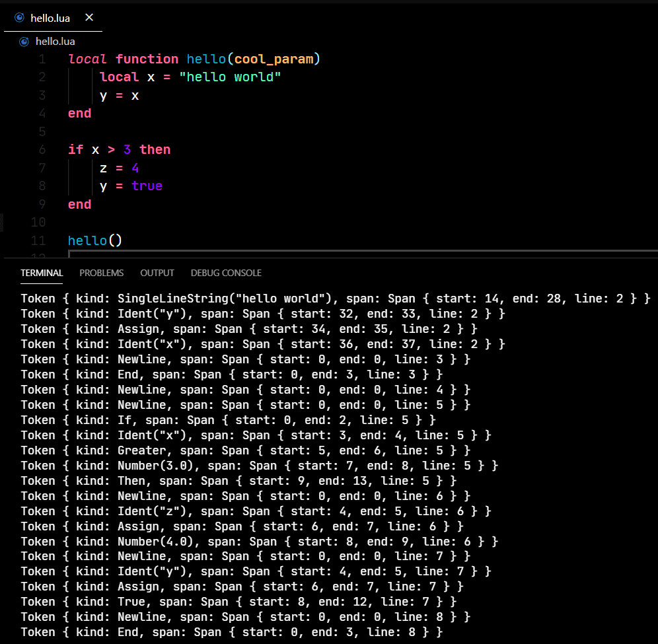Open the DEBUG CONSOLE tab
This screenshot has height=644, width=658.
click(226, 273)
